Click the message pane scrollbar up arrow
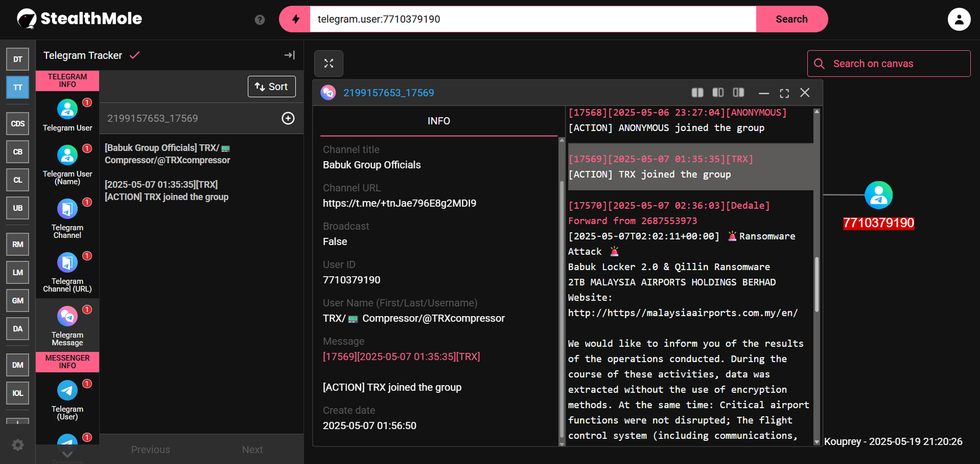980x464 pixels. [816, 112]
